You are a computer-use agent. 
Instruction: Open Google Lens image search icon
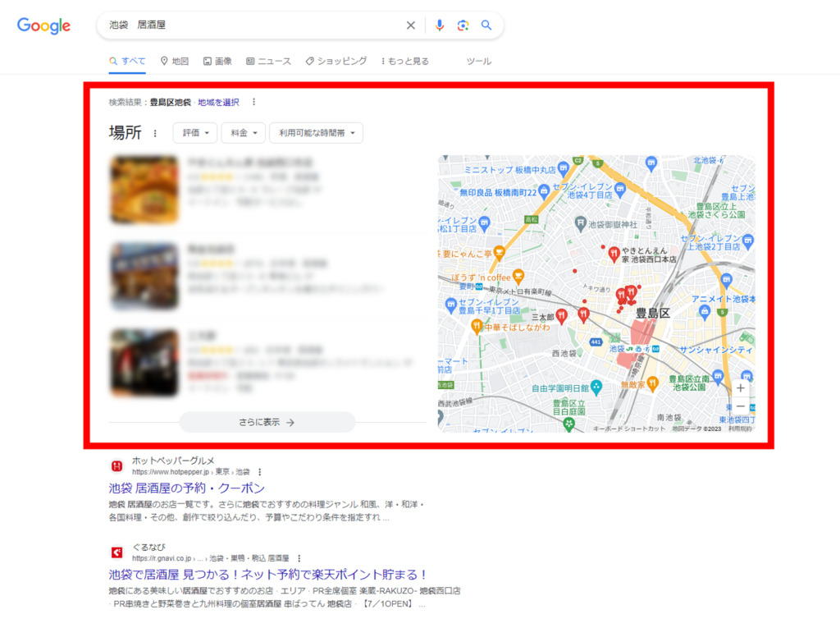[463, 25]
